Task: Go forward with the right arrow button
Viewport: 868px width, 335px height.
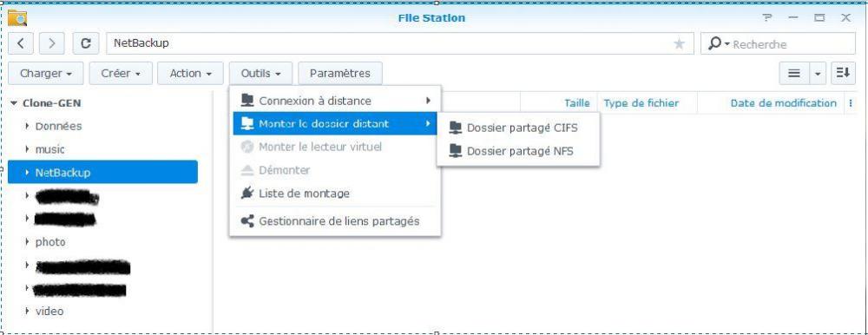Action: click(51, 43)
